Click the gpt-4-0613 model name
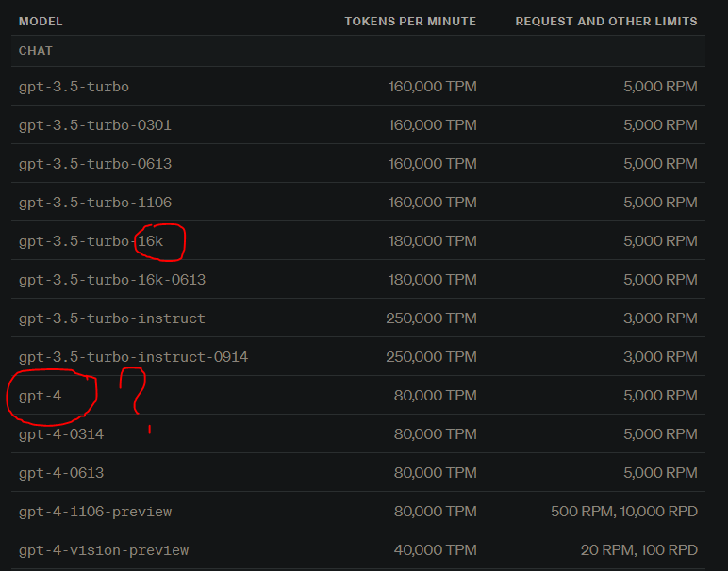 pos(61,473)
